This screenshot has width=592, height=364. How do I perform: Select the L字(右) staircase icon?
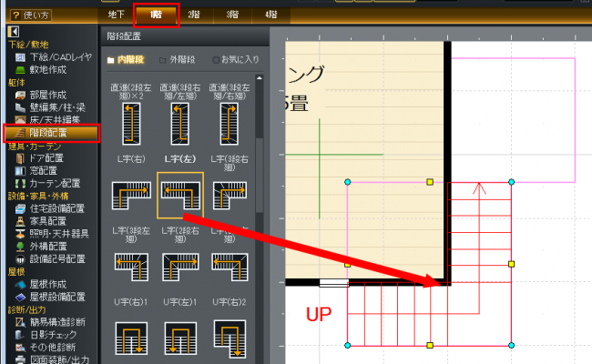128,195
